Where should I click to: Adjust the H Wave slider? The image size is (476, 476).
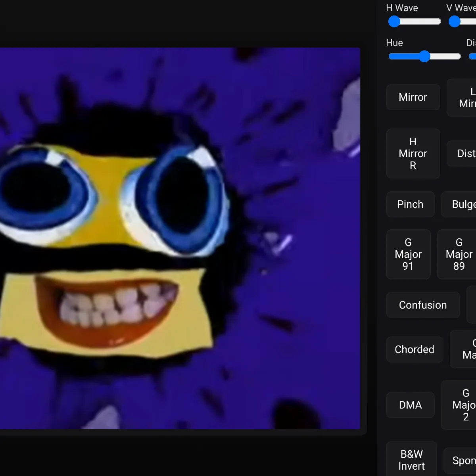click(x=415, y=21)
